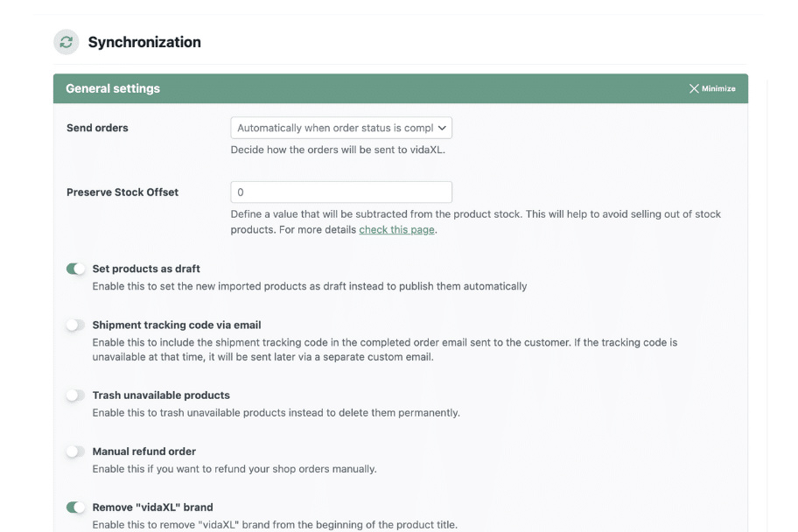Viewport: 798px width, 532px height.
Task: Click the "Preserve Stock Offset" field label
Action: pos(122,192)
